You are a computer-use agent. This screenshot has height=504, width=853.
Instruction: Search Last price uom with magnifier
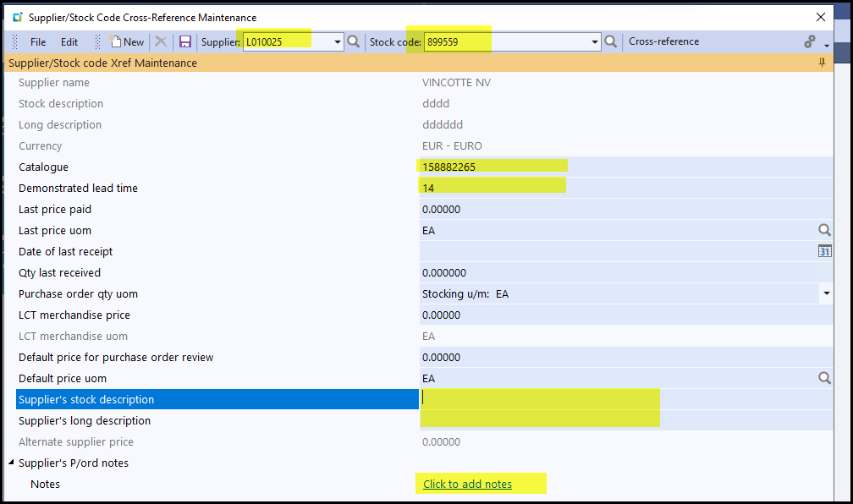click(824, 230)
